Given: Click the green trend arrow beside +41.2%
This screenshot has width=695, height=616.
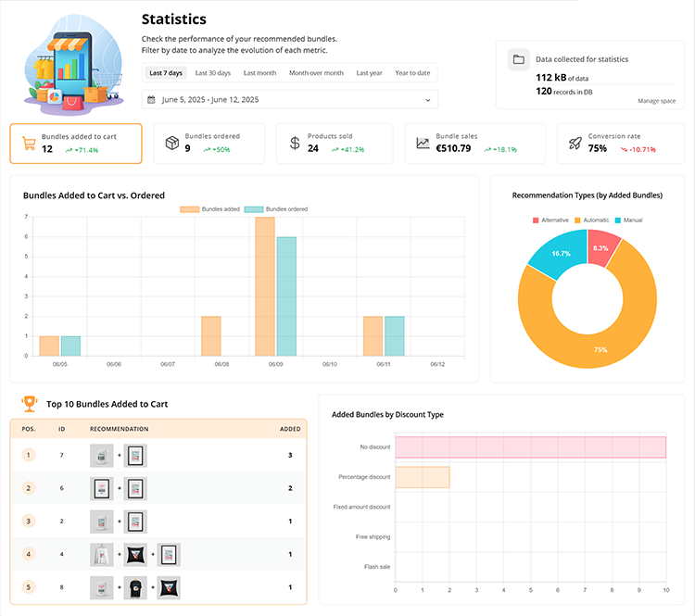Looking at the screenshot, I should 335,150.
